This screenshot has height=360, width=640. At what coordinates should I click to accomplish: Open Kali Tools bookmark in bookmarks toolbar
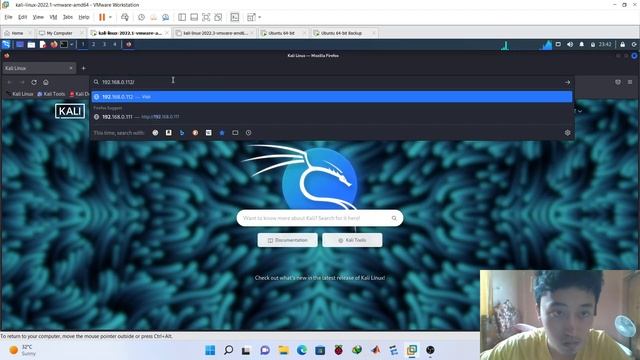tap(51, 94)
